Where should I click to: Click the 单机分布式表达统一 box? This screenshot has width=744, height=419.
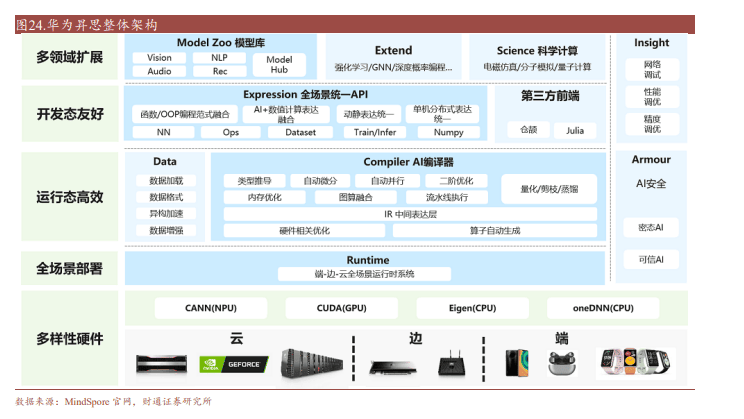pyautogui.click(x=442, y=114)
